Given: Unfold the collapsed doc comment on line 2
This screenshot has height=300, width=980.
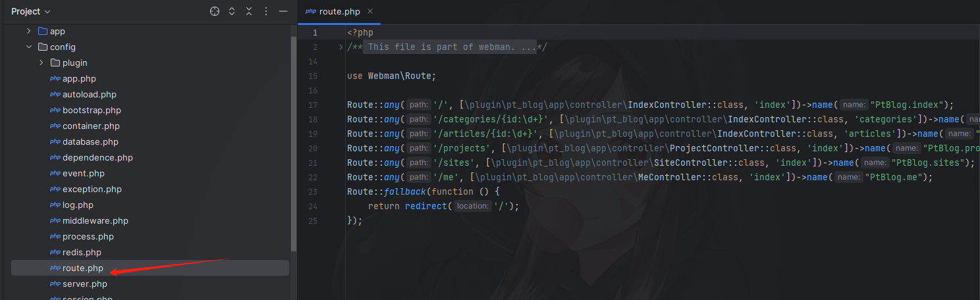Looking at the screenshot, I should pyautogui.click(x=340, y=47).
